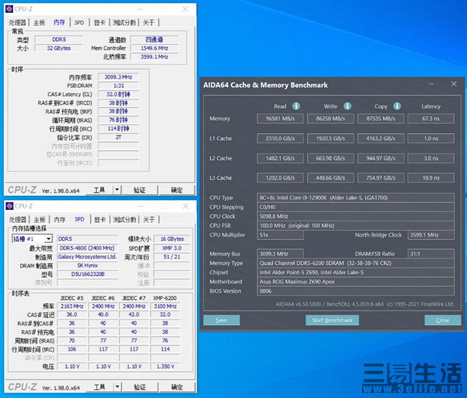
Task: Open the memory slot #1 dropdown
Action: point(49,239)
